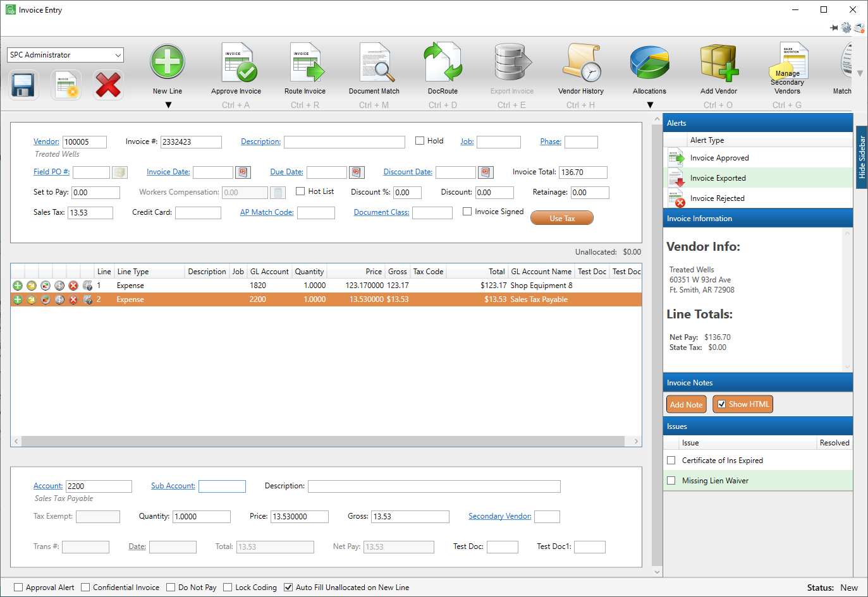
Task: Click the mail alert icon at top right
Action: 859,28
